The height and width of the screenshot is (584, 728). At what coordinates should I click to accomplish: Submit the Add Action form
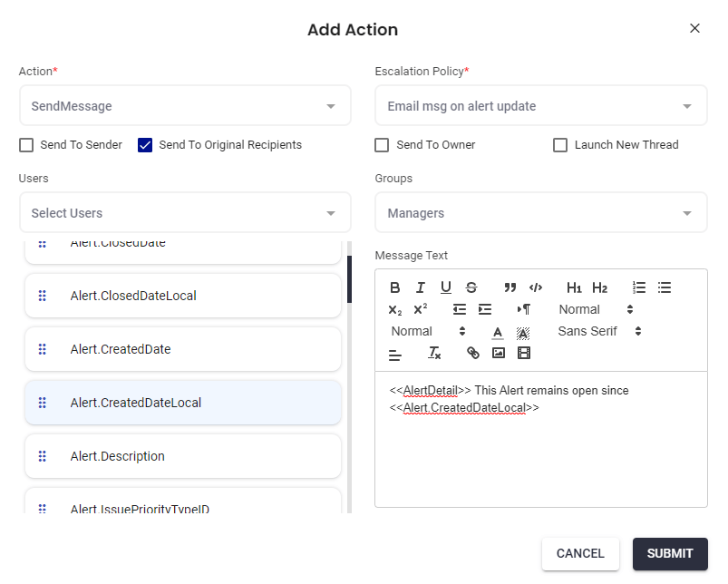pyautogui.click(x=670, y=554)
